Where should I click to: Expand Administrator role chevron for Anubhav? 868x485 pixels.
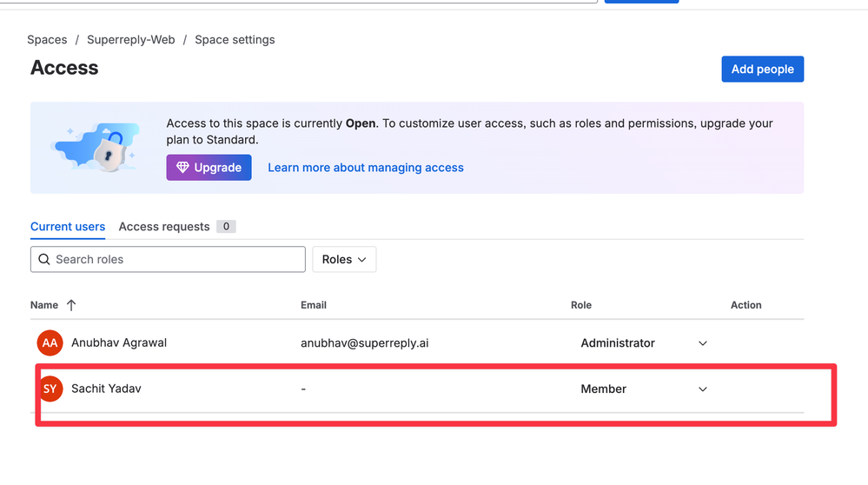703,343
